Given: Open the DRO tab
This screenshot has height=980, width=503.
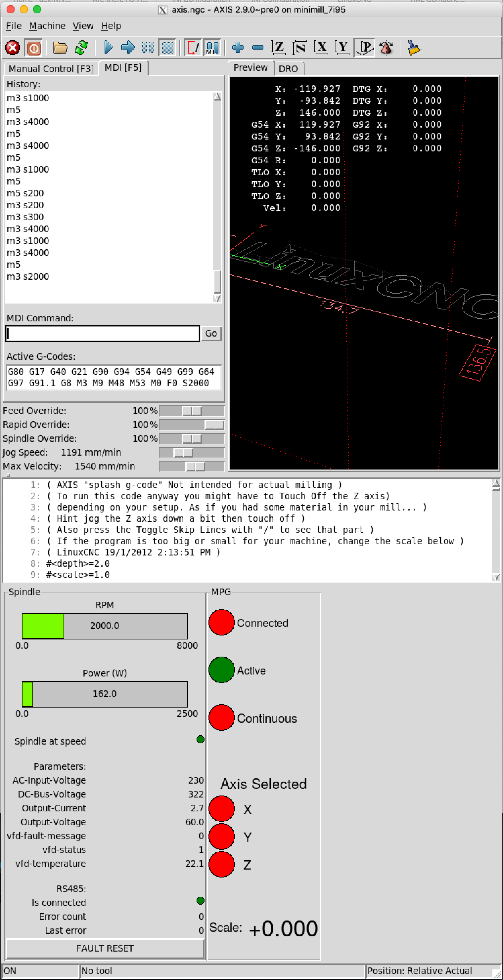Looking at the screenshot, I should point(288,69).
